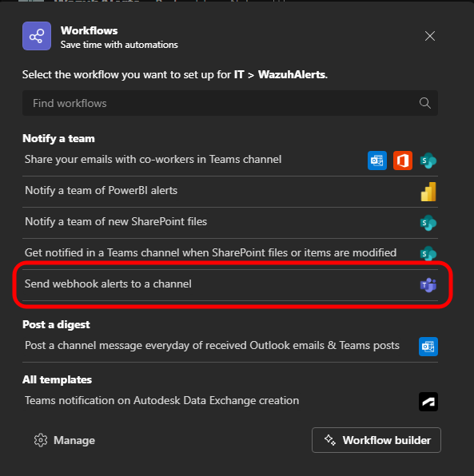Choose Notify a team of new SharePoint files

coord(230,223)
